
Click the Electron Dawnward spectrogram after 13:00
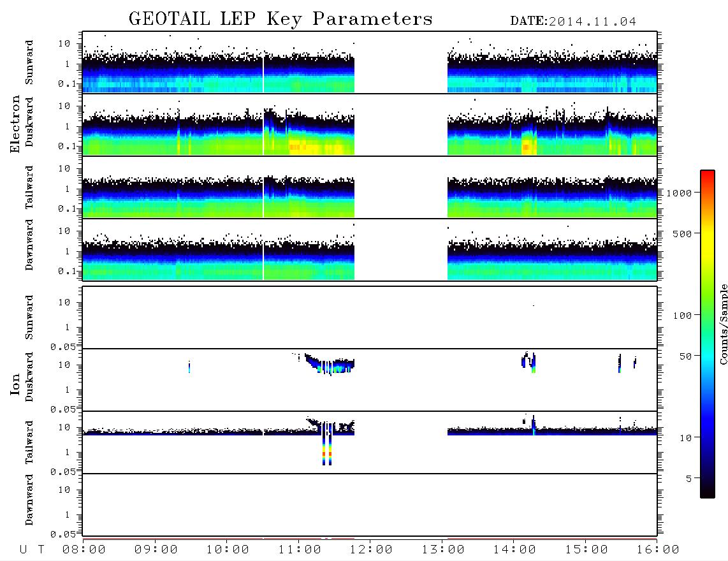[x=553, y=260]
